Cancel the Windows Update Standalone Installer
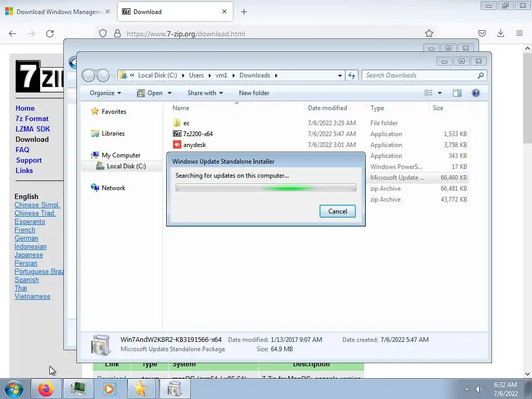Screen dimensions: 532x399 tap(338, 211)
